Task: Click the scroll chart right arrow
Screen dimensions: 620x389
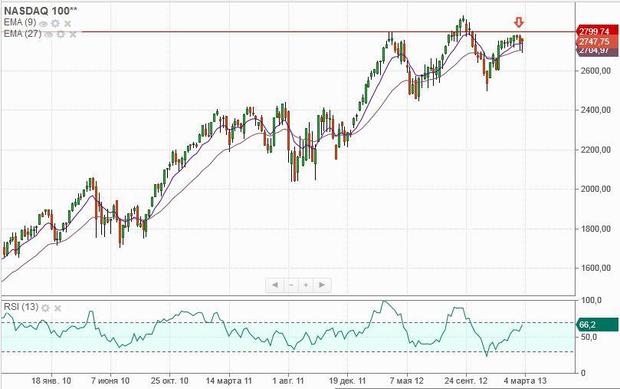Action: pos(322,285)
